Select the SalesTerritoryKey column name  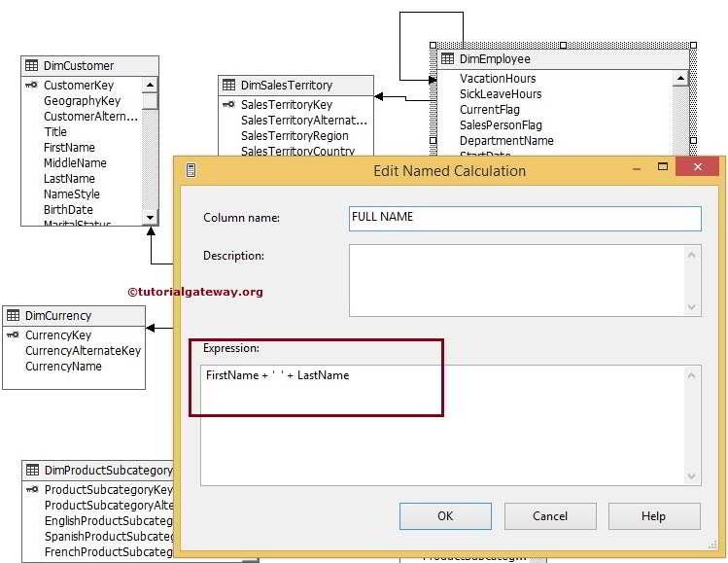287,104
